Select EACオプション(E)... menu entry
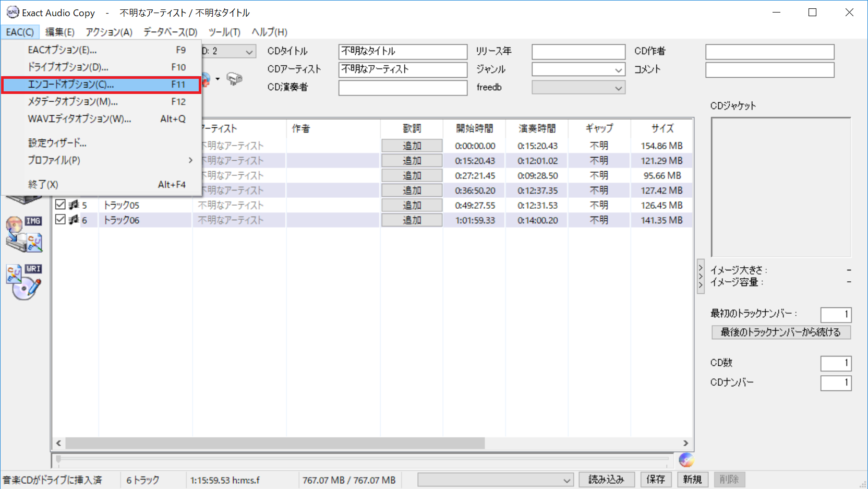The width and height of the screenshot is (868, 489). click(102, 50)
